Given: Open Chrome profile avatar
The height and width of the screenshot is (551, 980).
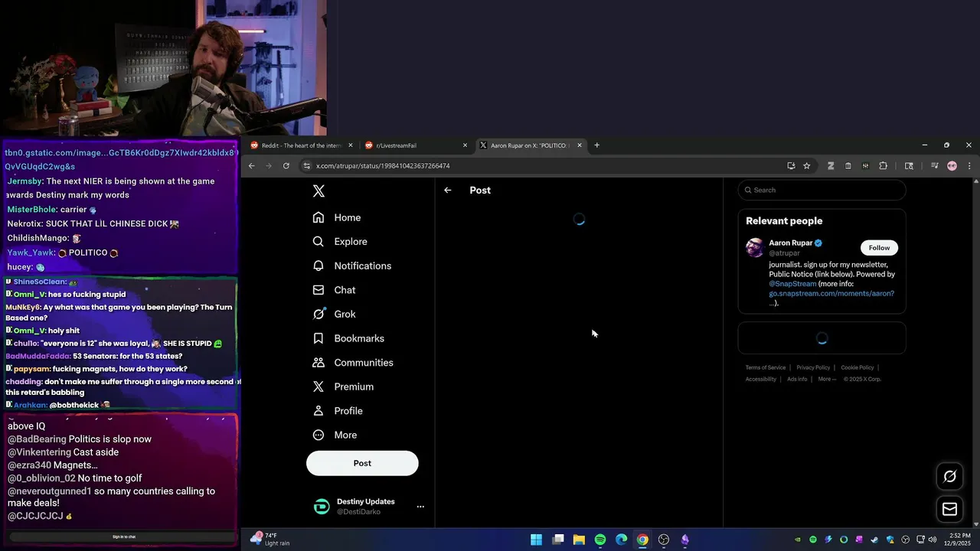Looking at the screenshot, I should [952, 165].
